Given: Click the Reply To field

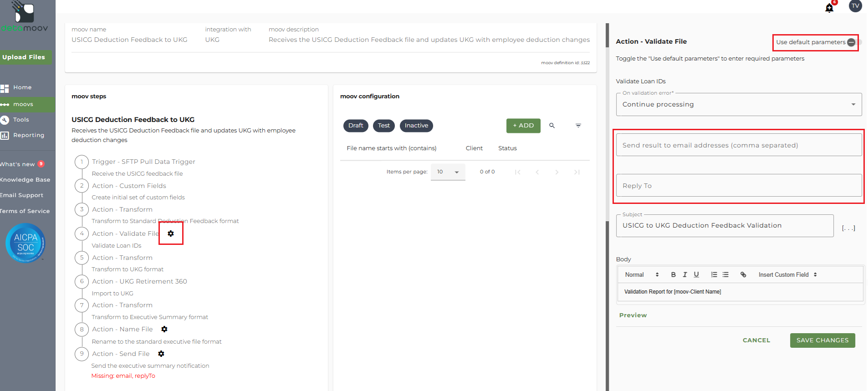Looking at the screenshot, I should [x=739, y=186].
